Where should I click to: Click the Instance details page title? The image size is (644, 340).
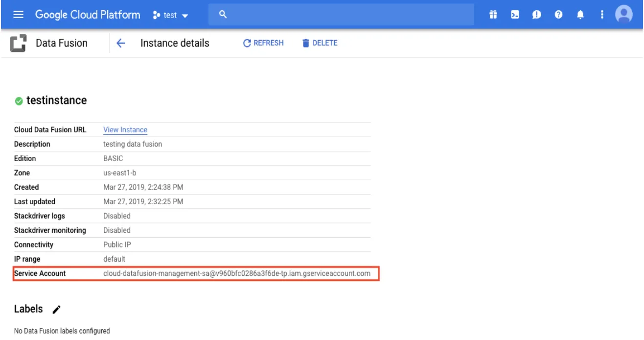pyautogui.click(x=175, y=43)
